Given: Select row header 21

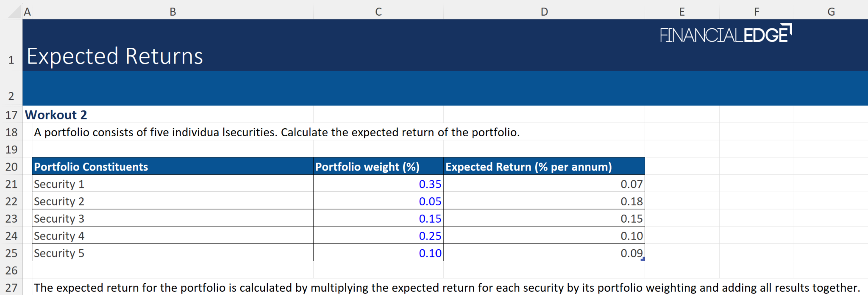Looking at the screenshot, I should click(x=11, y=184).
